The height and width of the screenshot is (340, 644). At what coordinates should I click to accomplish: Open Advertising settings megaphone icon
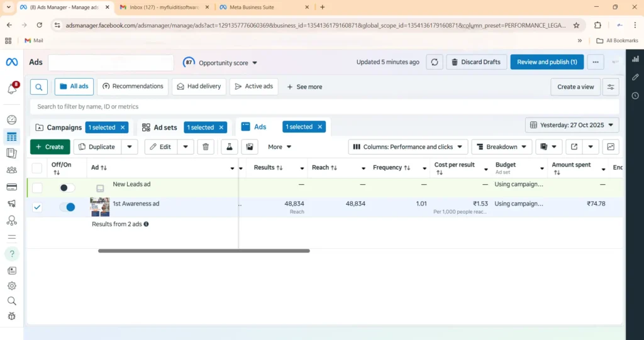coord(11,204)
